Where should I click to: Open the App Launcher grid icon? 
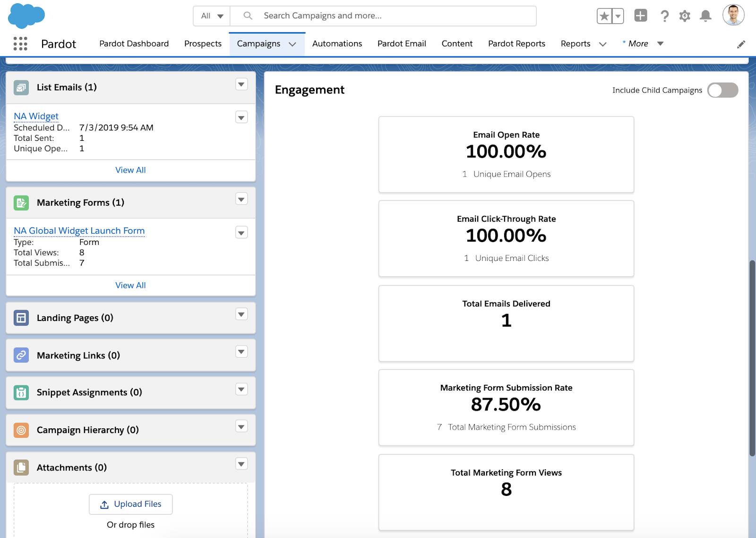(x=20, y=43)
